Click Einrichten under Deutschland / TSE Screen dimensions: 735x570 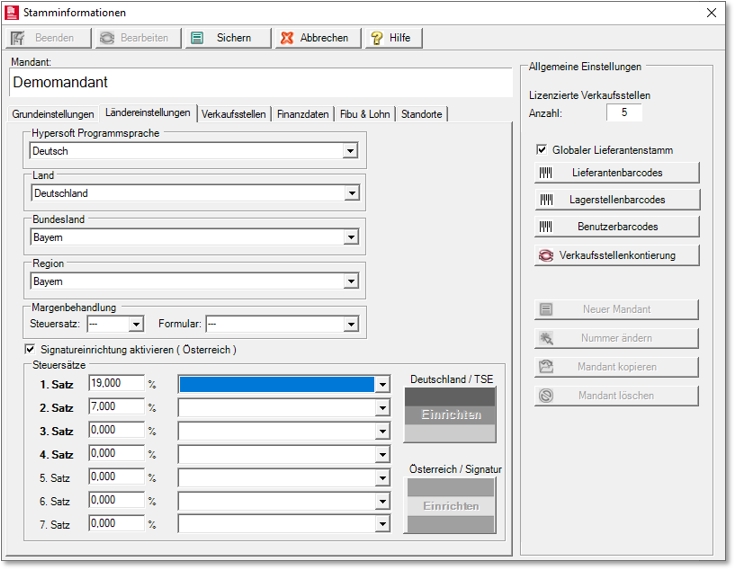click(450, 415)
